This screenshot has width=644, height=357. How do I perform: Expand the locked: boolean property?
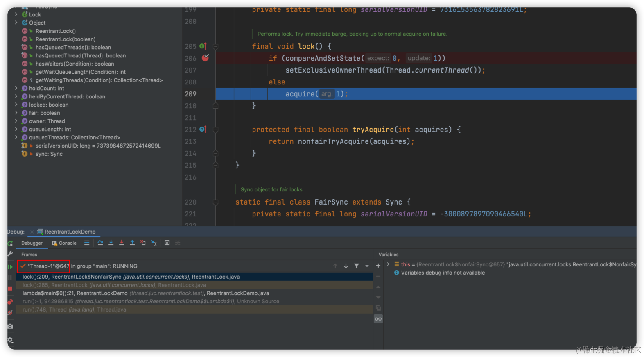tap(16, 105)
